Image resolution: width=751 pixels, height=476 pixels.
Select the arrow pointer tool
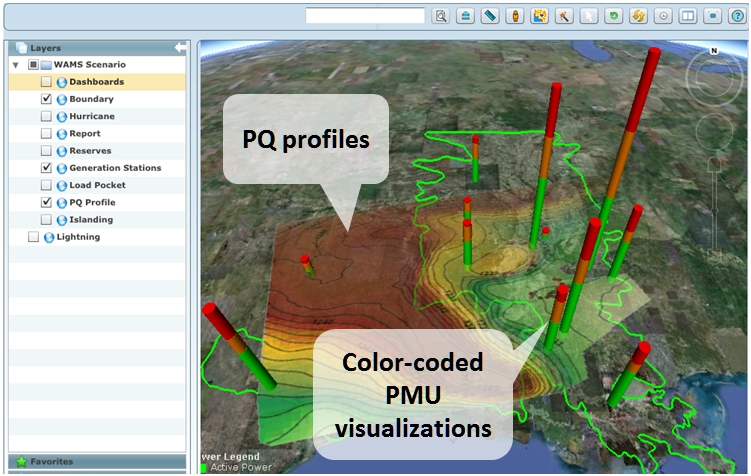tap(588, 16)
